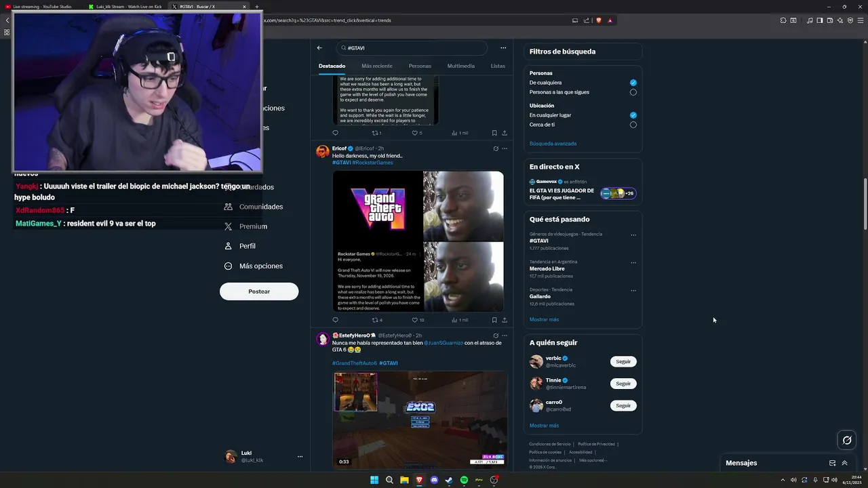Image resolution: width=868 pixels, height=488 pixels.
Task: Switch to Más reciente tab
Action: pos(377,66)
